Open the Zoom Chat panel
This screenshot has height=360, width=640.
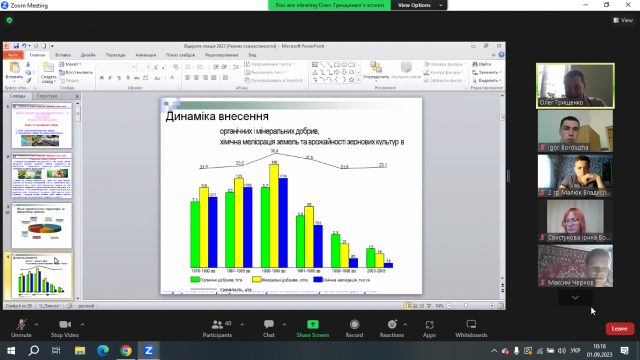(269, 328)
